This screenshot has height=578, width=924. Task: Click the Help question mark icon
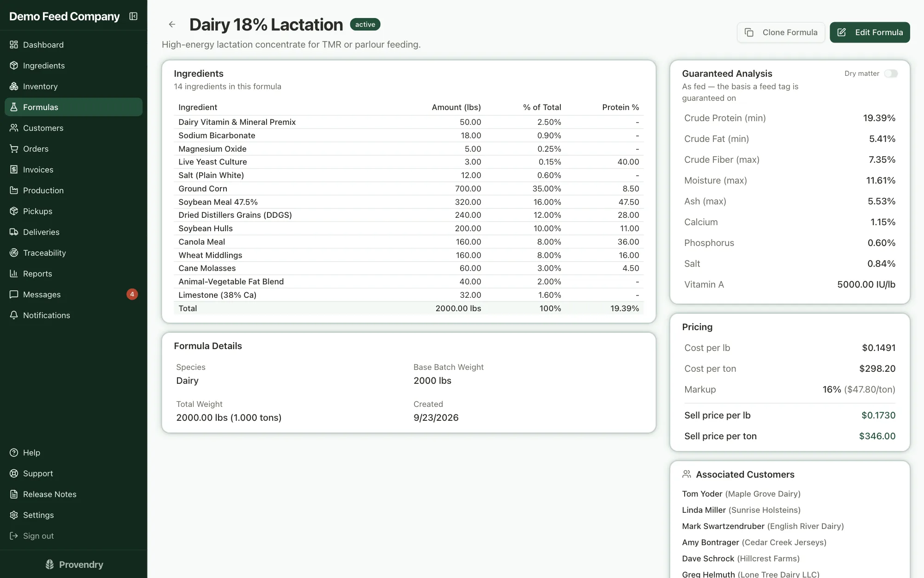pyautogui.click(x=14, y=453)
